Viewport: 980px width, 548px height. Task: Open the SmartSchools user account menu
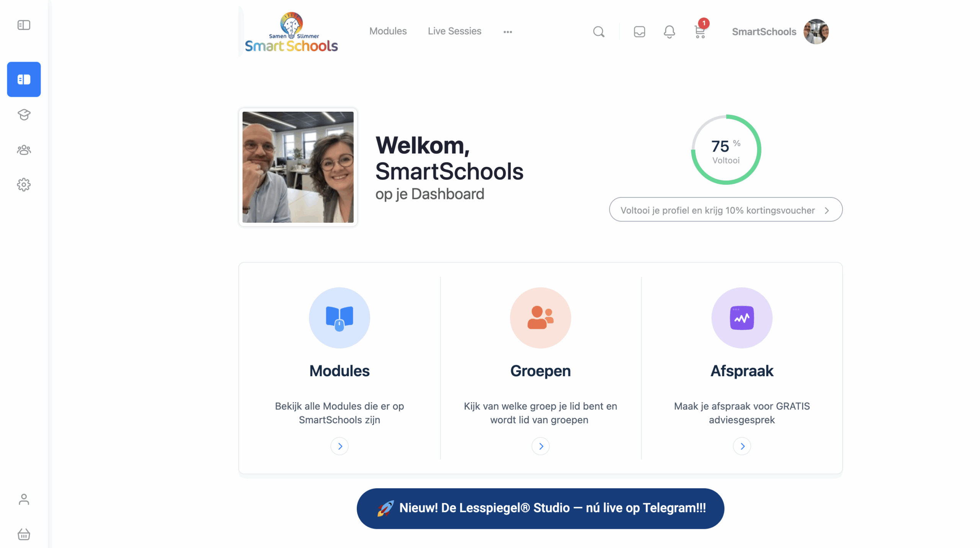[780, 32]
